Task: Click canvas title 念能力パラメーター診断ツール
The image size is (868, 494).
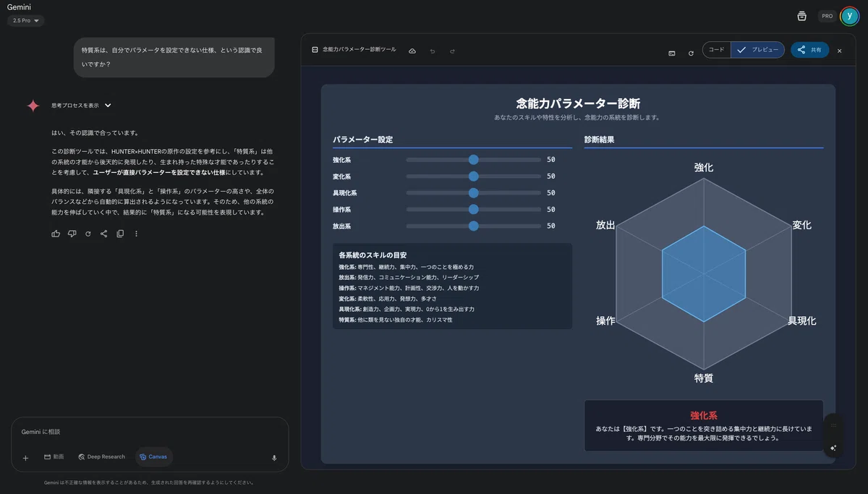Action: click(359, 50)
